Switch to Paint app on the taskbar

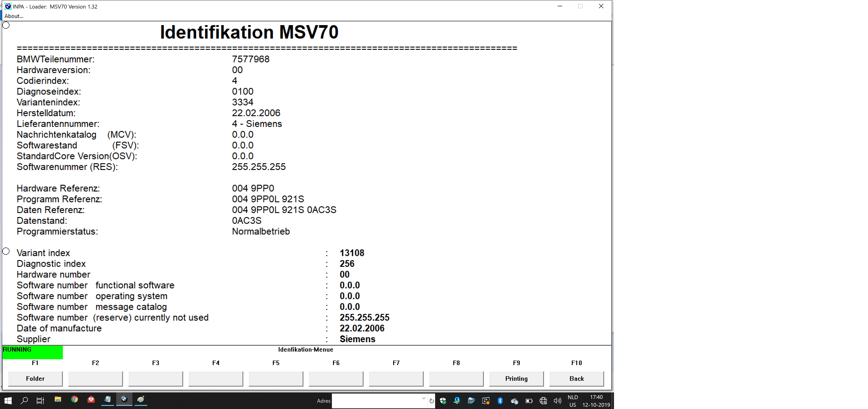point(141,400)
